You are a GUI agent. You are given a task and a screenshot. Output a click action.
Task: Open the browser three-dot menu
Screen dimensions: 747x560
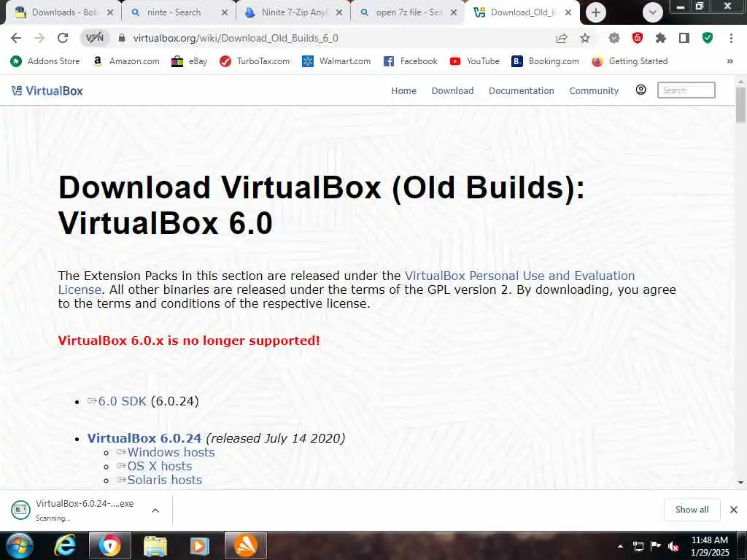(x=731, y=38)
